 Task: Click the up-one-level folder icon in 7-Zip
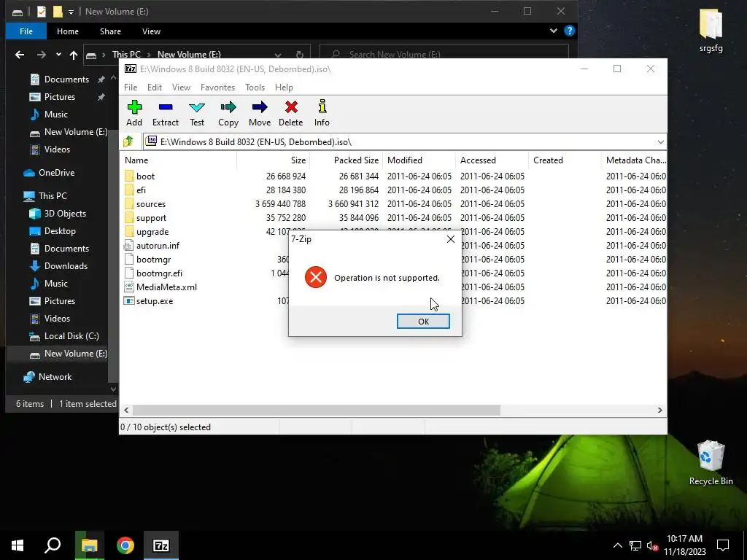[128, 141]
